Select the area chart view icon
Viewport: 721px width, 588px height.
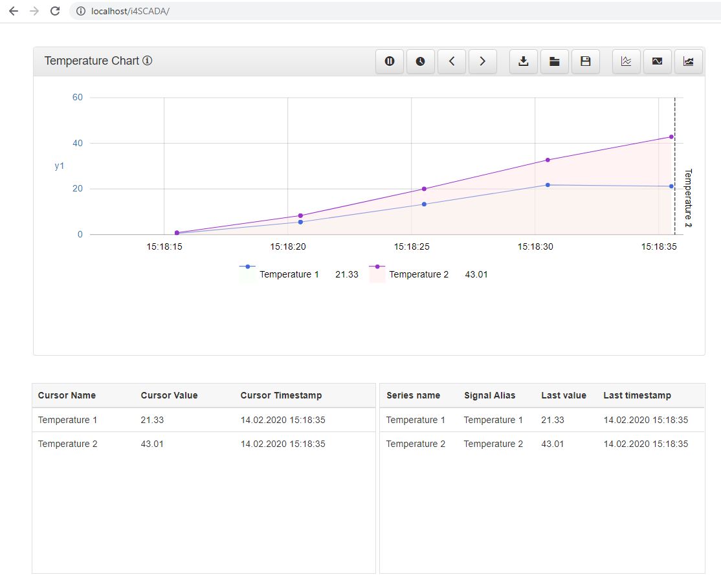click(688, 61)
